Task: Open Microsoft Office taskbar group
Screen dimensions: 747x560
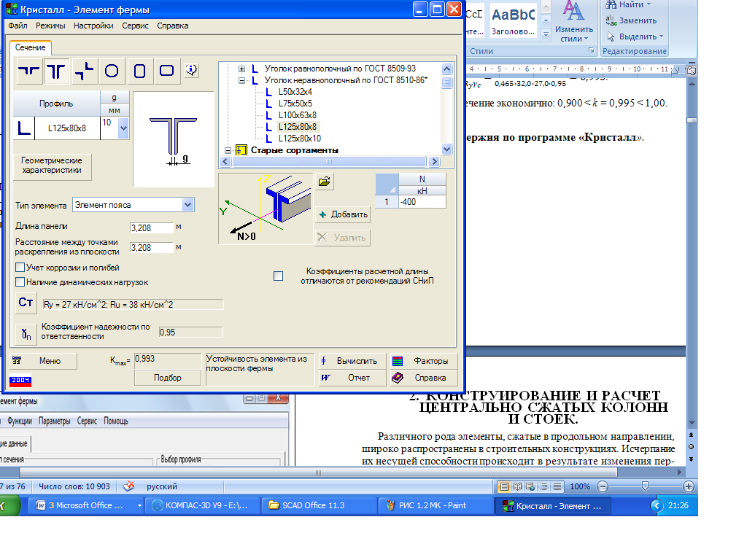Action: tap(86, 505)
